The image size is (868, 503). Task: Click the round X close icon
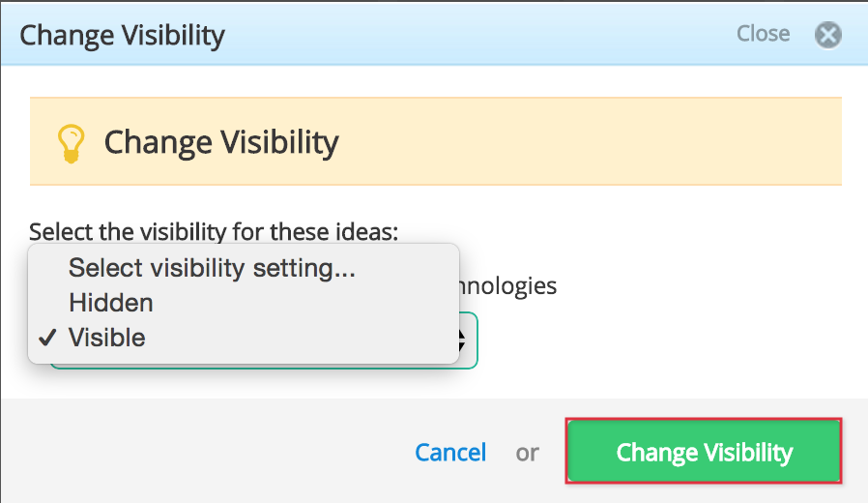pyautogui.click(x=828, y=35)
